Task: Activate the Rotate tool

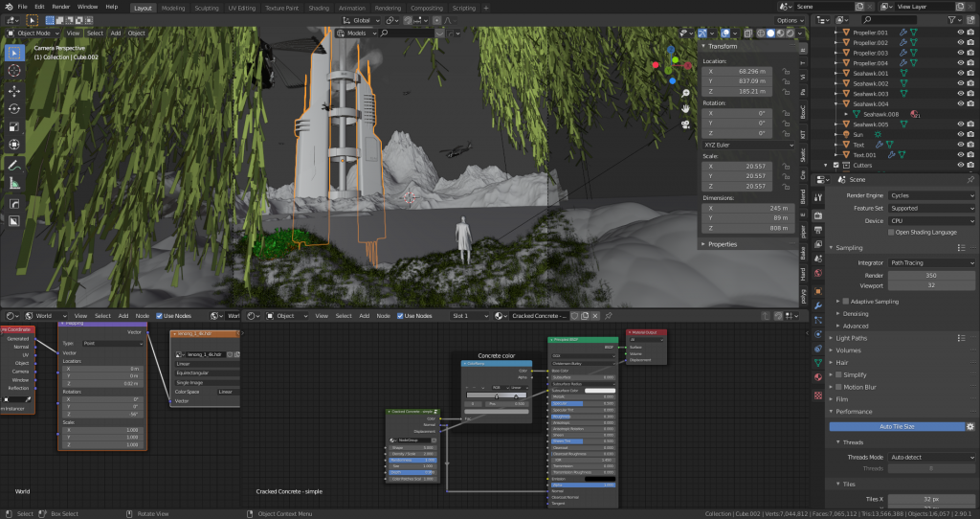Action: (x=14, y=109)
